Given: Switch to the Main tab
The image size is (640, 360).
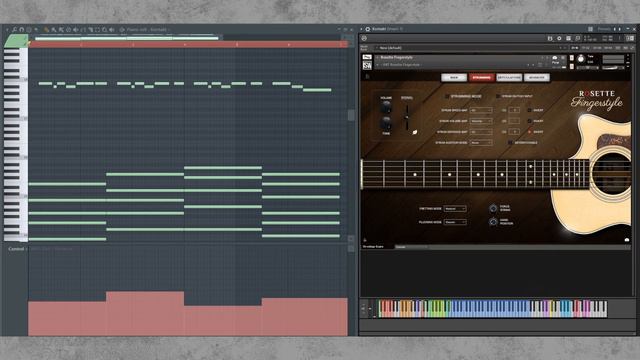Looking at the screenshot, I should [454, 78].
